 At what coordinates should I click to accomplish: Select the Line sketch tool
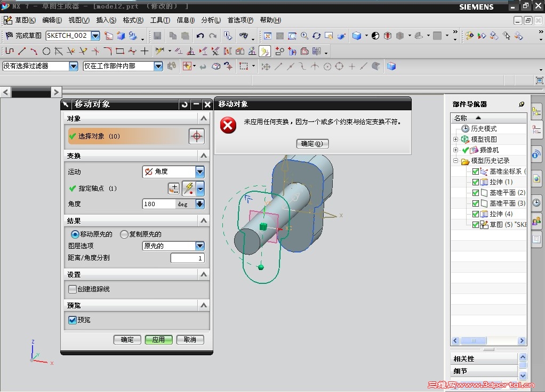point(21,51)
